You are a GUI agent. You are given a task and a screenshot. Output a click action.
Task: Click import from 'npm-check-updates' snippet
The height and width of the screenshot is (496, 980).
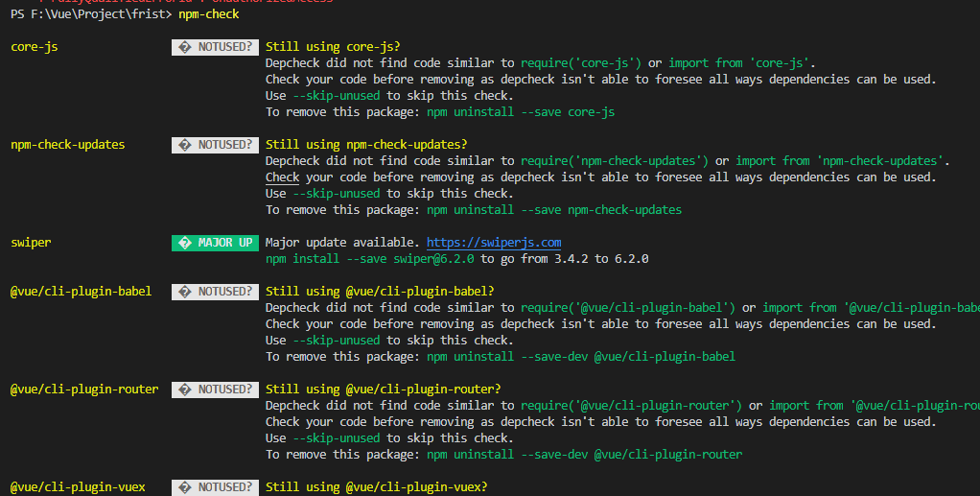point(839,161)
